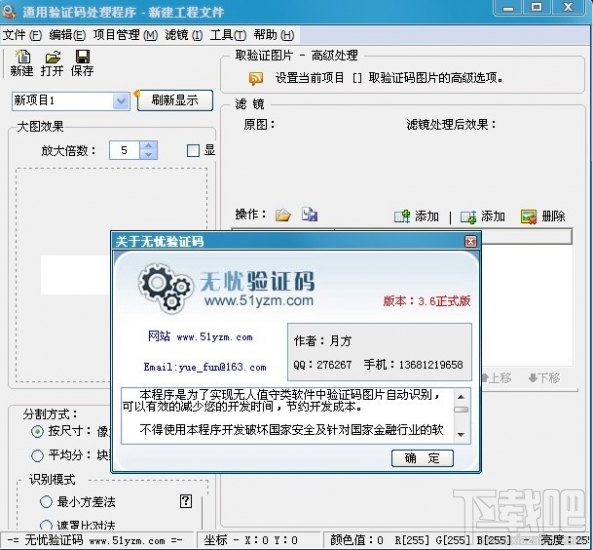593x550 pixels.
Task: Click the 手机：13681219658 text
Action: [x=413, y=365]
